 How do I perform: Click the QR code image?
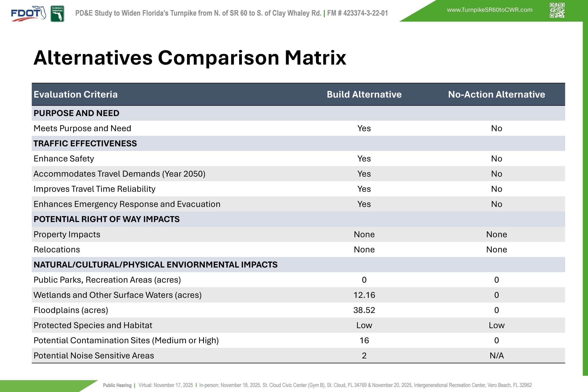[x=557, y=10]
